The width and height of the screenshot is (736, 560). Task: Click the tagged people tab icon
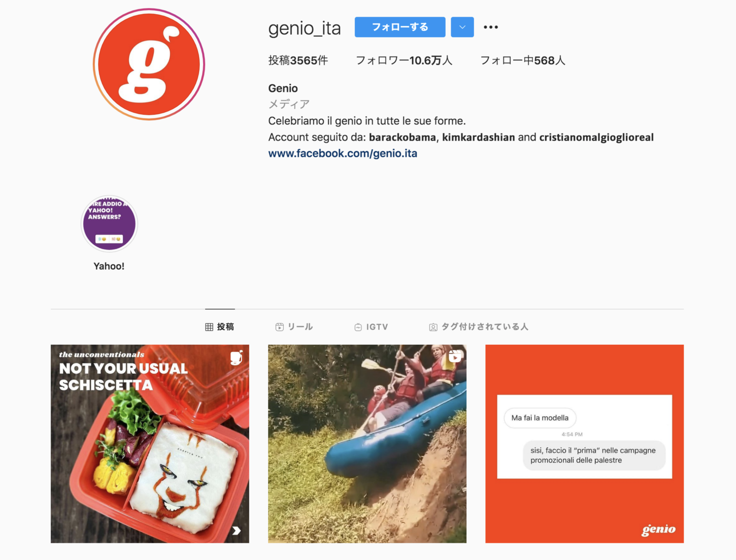coord(433,327)
